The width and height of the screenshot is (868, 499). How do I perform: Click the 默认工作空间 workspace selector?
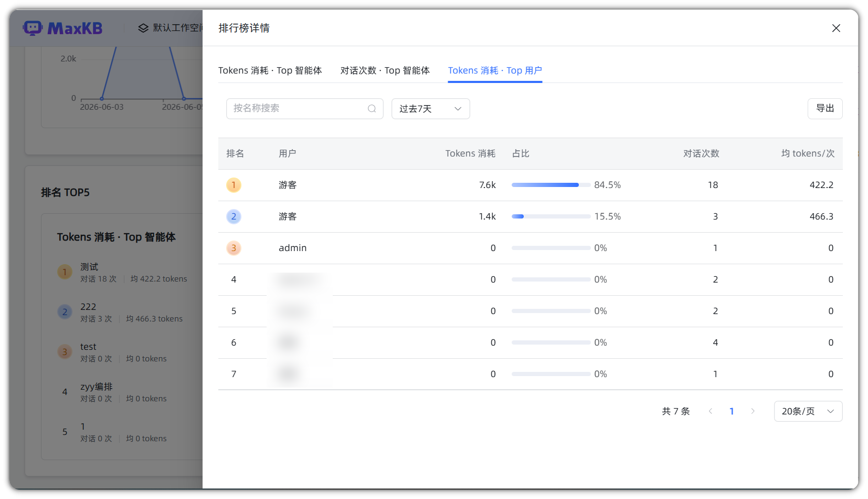pos(171,28)
